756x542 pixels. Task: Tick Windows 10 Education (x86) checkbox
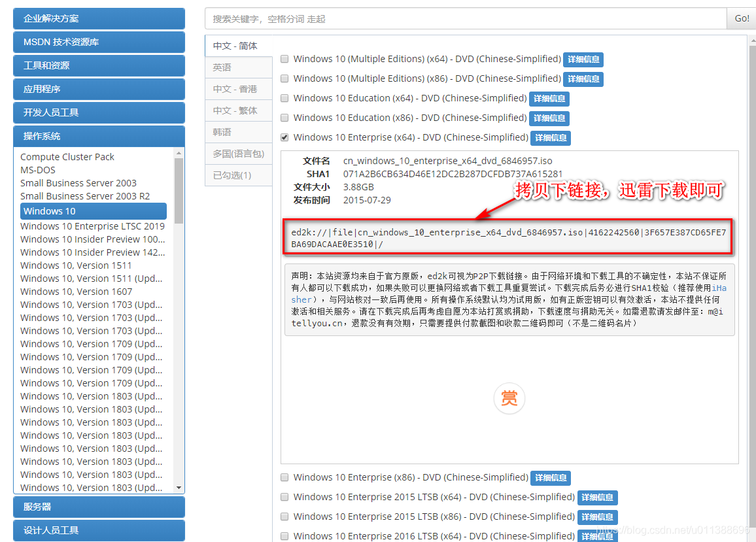pyautogui.click(x=284, y=118)
